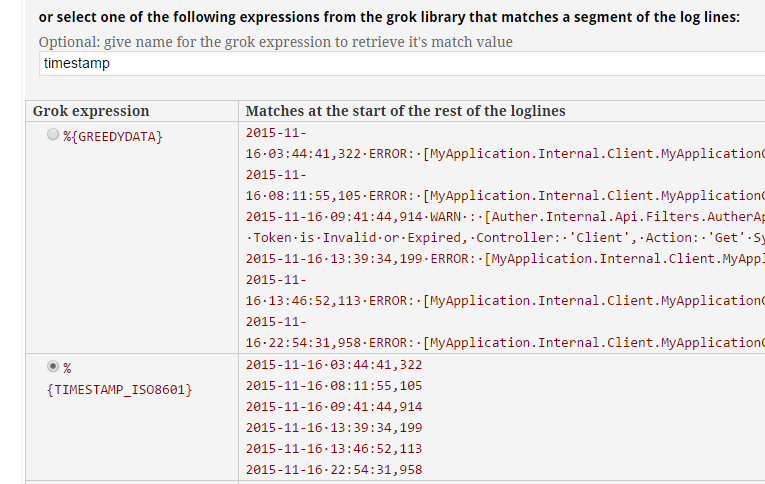
Task: Click the GREEDYDATA line with 13:39:34,199 ERROR
Action: point(505,259)
